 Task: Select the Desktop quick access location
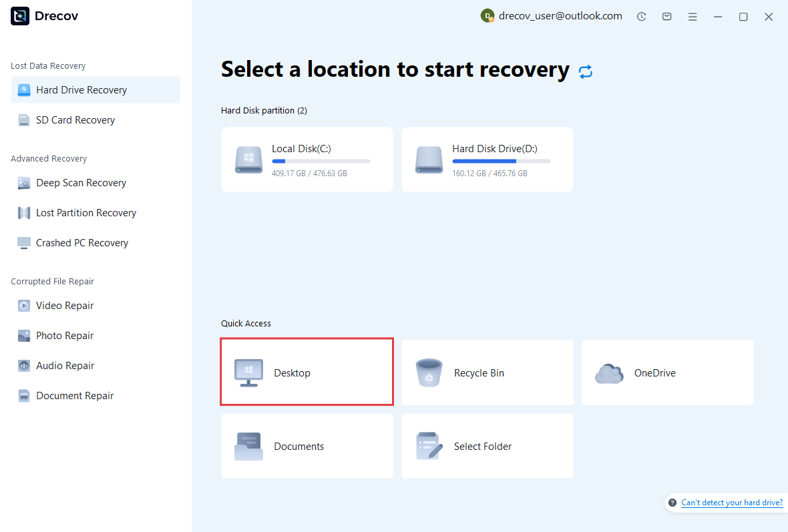pyautogui.click(x=307, y=372)
